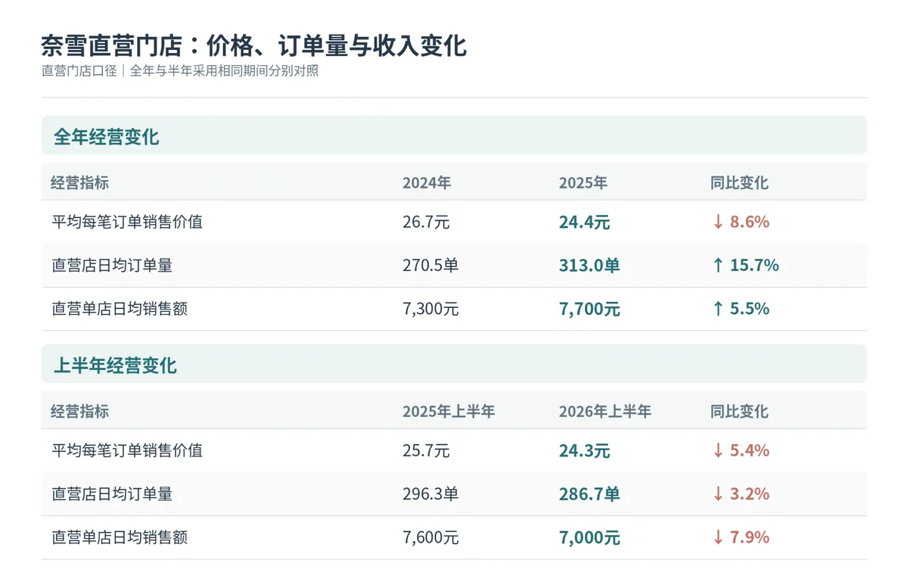
Task: Select the value 7,600元
Action: click(431, 537)
